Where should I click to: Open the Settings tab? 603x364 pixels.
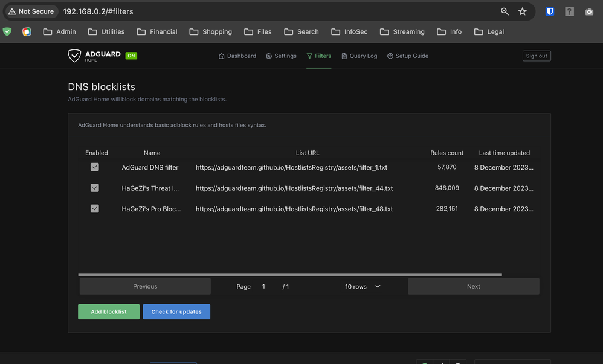click(281, 56)
